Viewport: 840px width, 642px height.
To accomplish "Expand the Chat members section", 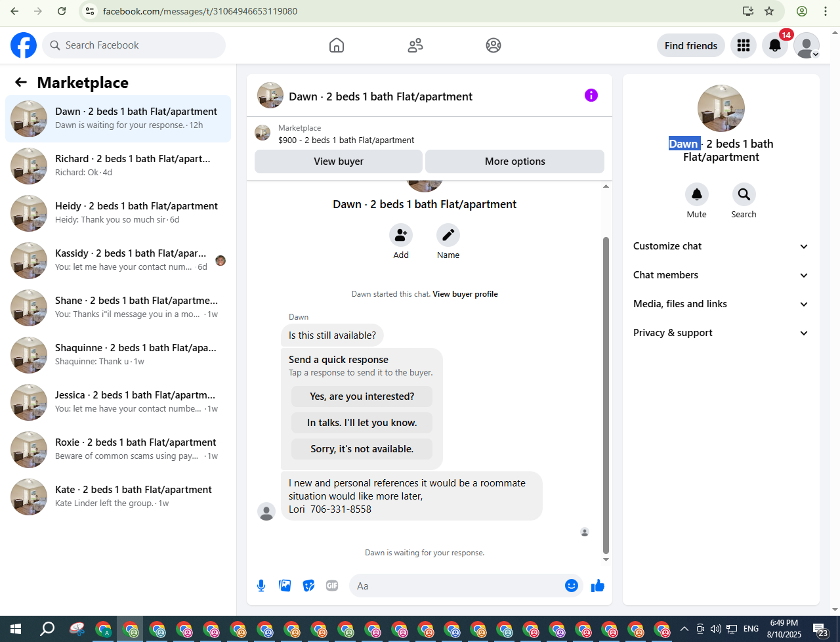I will click(721, 275).
